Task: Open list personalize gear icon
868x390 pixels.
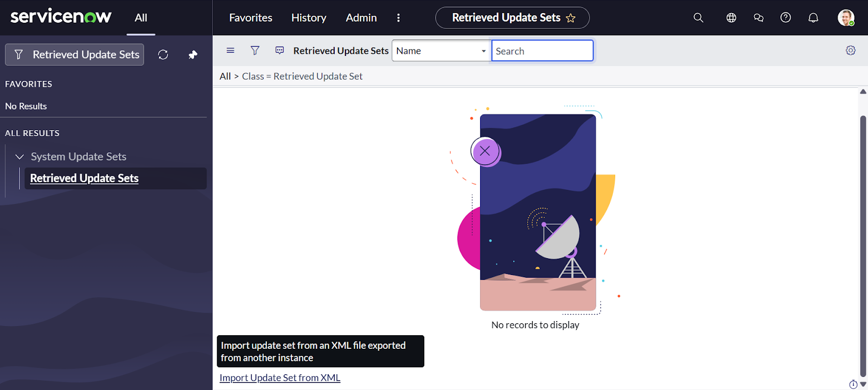Action: (x=851, y=50)
